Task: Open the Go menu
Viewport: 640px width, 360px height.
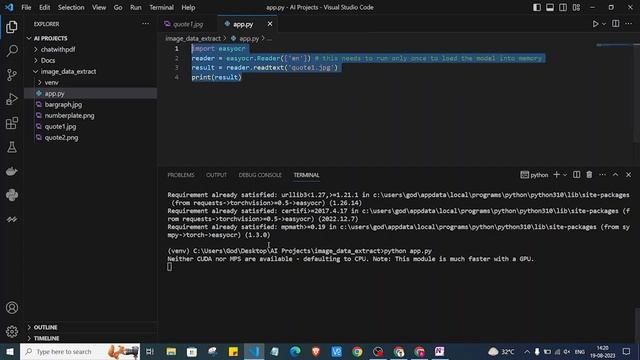Action: 118,7
